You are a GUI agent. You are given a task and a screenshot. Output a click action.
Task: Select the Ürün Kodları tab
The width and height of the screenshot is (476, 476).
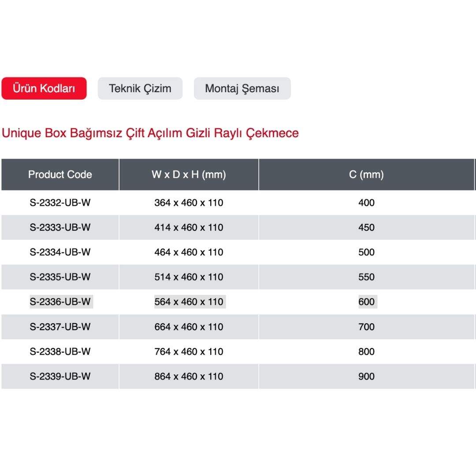coord(44,89)
